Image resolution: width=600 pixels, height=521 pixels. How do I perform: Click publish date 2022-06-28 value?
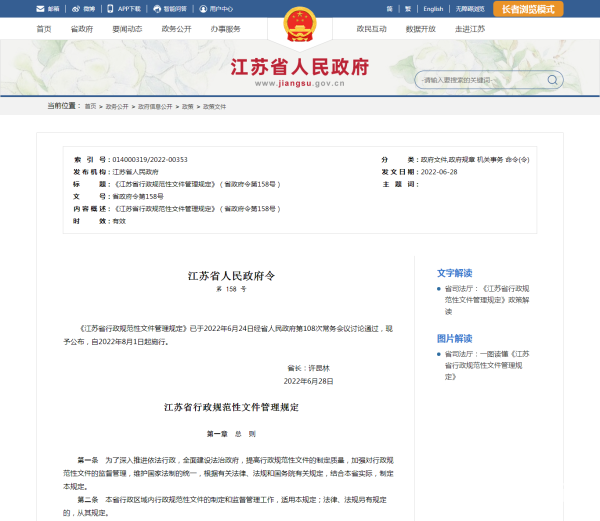click(439, 172)
